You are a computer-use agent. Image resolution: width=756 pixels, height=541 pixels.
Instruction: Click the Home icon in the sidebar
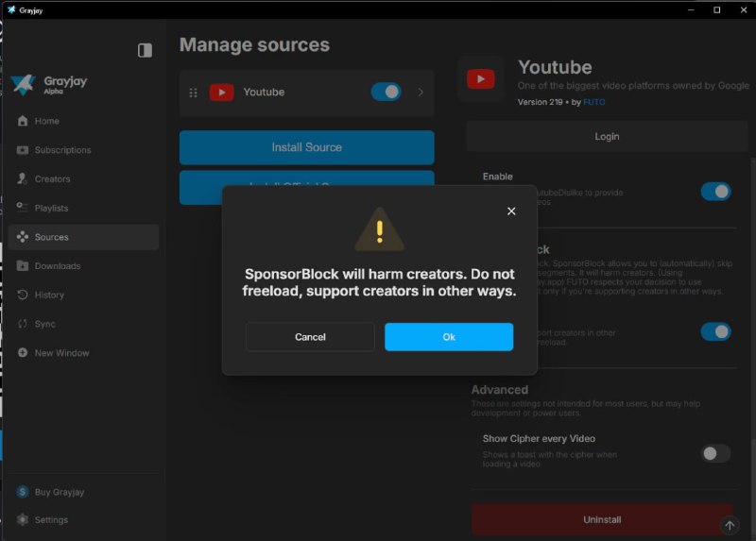tap(23, 121)
